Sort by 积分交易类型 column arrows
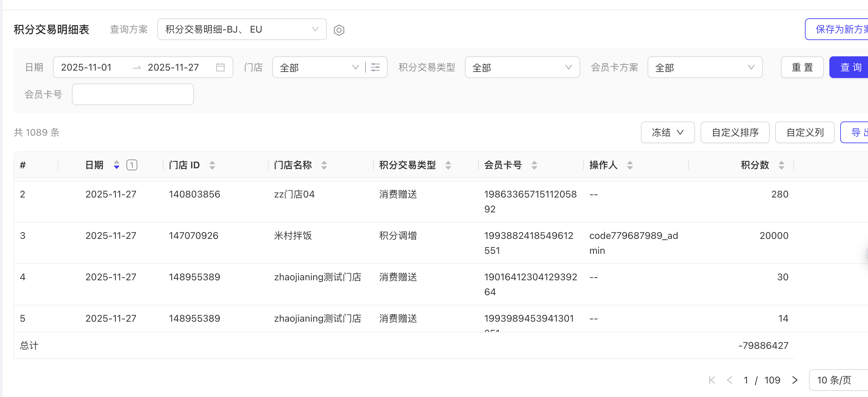The width and height of the screenshot is (868, 397). pyautogui.click(x=448, y=165)
